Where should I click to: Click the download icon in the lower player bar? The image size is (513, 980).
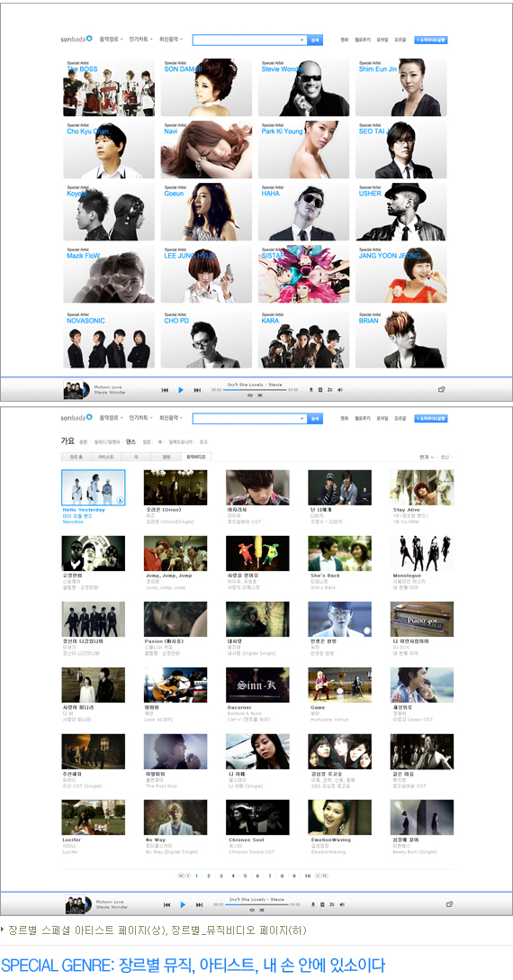(x=313, y=904)
